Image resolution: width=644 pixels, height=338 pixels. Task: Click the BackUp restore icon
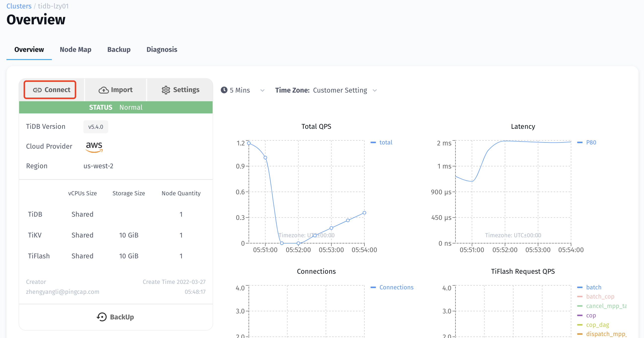pos(101,317)
